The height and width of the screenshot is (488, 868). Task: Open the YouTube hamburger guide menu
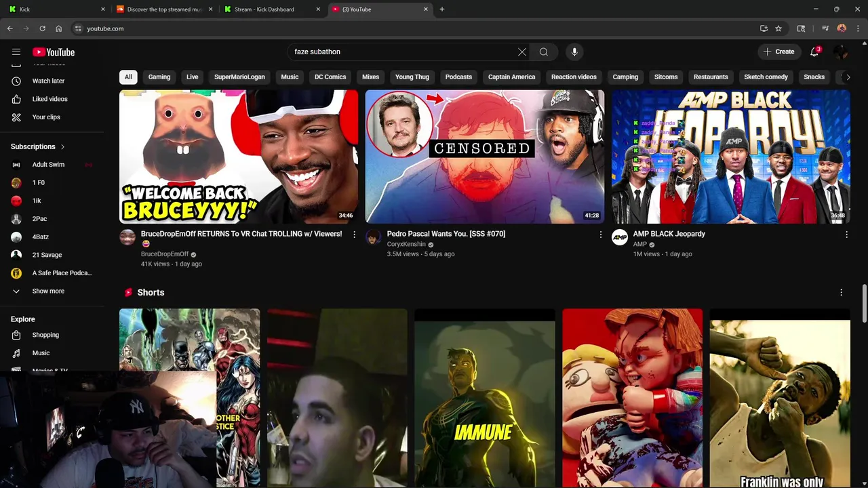point(16,52)
